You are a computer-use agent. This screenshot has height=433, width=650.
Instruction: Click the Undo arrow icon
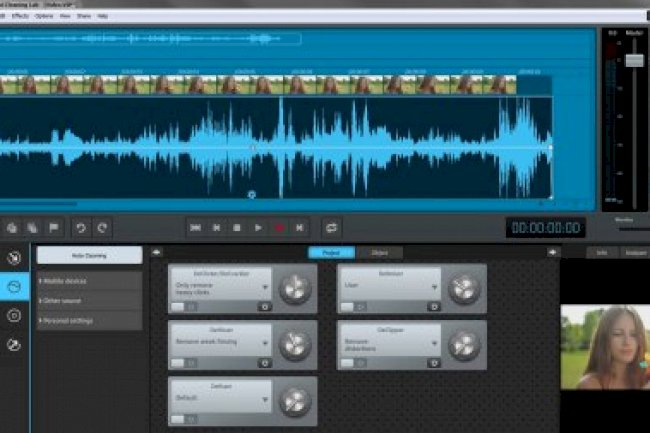[x=81, y=228]
